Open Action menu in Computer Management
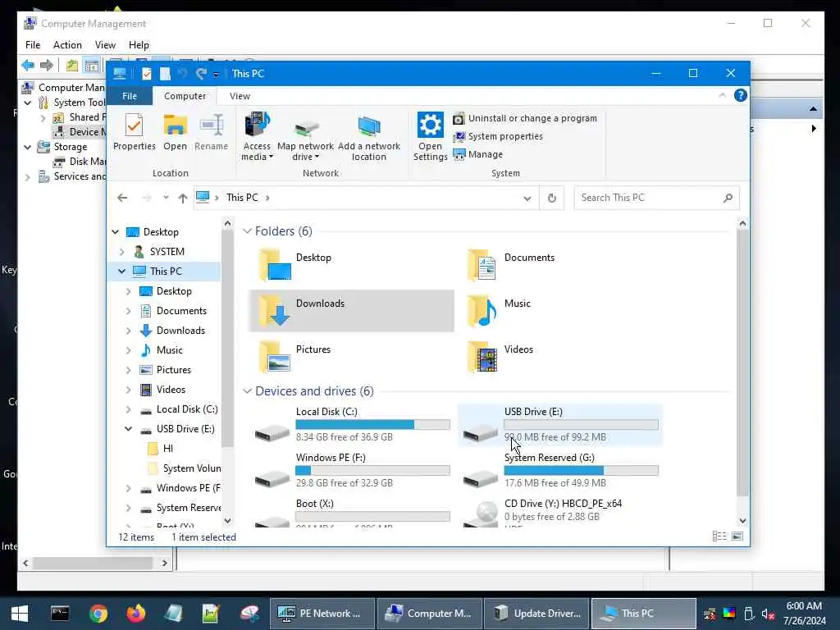 coord(67,45)
